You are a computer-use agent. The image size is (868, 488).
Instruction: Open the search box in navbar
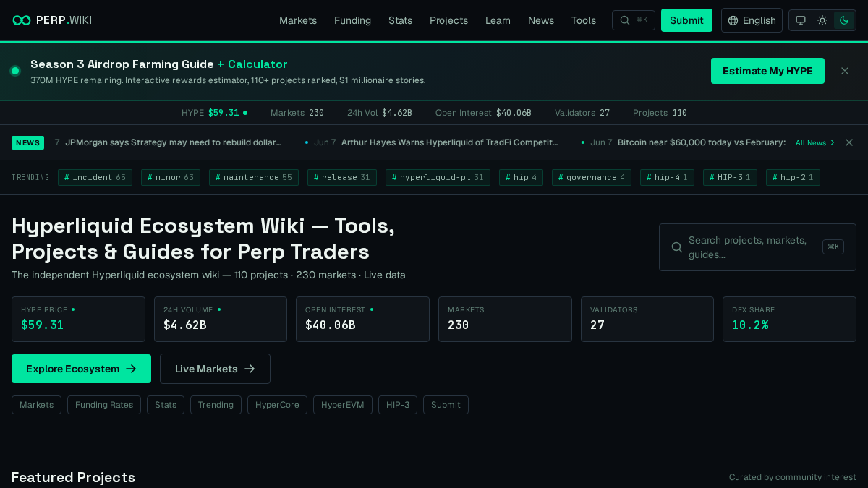tap(633, 20)
